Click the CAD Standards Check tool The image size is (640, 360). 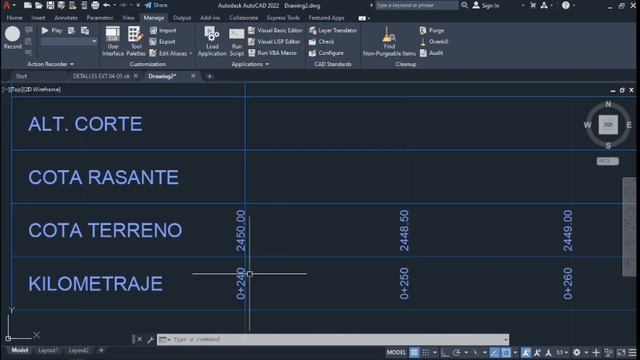322,42
